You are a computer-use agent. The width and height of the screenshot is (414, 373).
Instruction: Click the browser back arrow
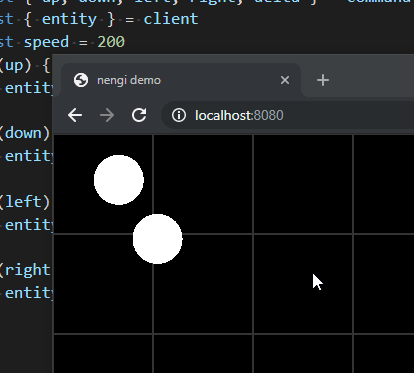pyautogui.click(x=75, y=115)
